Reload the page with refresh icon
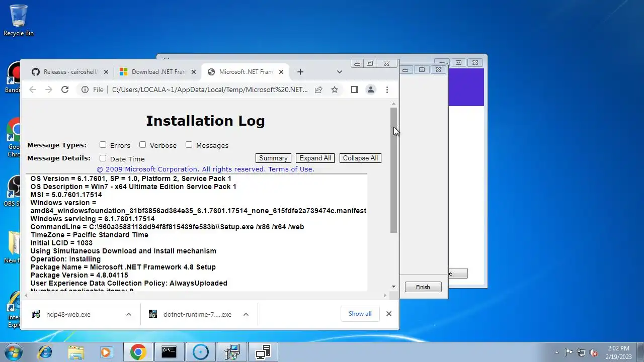This screenshot has width=644, height=362. [x=65, y=89]
